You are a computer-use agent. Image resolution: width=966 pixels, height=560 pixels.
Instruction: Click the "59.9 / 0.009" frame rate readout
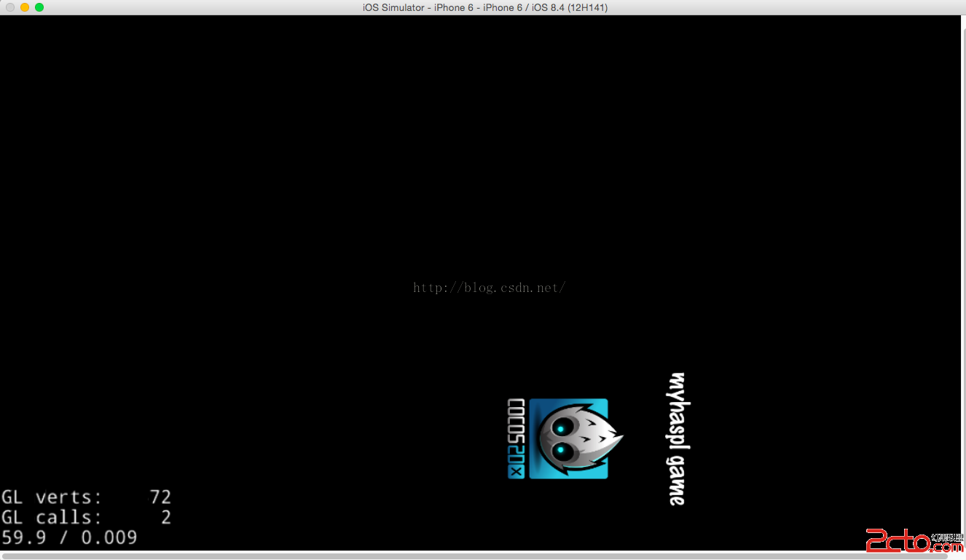(69, 538)
